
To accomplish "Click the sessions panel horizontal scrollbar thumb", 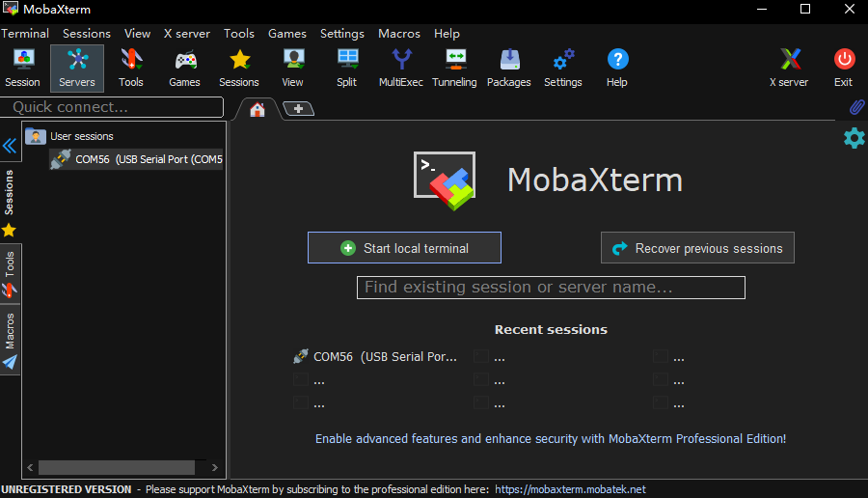I will (x=117, y=467).
